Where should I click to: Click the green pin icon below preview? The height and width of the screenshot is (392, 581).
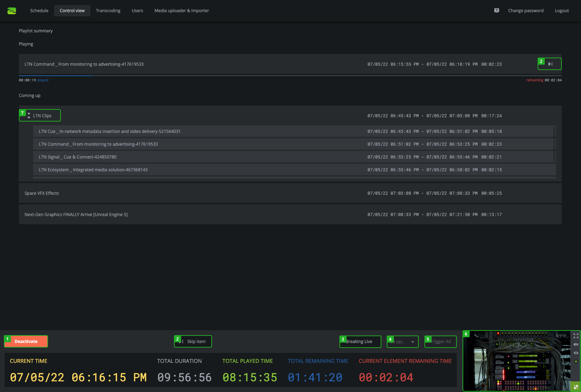coord(576,387)
